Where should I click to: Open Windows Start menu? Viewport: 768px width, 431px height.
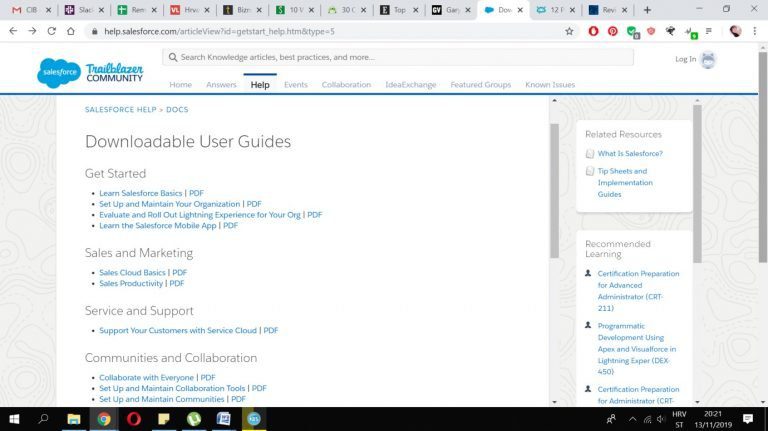[x=14, y=419]
